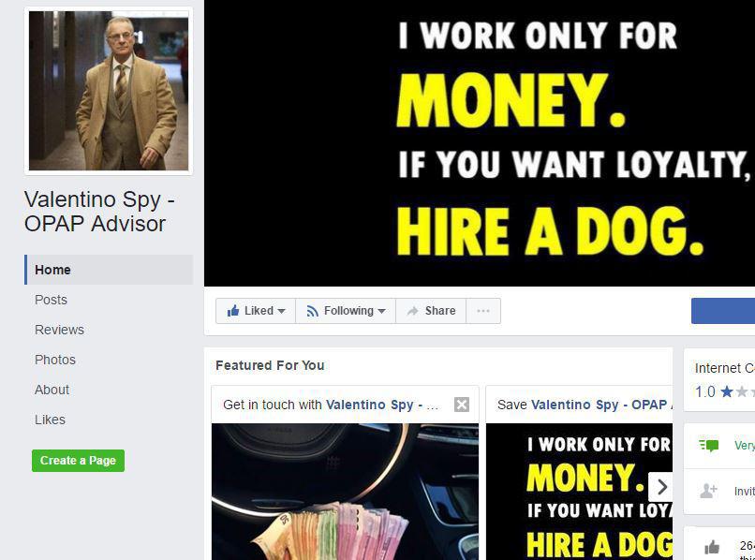Click the green response-time chat icon
This screenshot has height=560, width=755.
point(709,446)
